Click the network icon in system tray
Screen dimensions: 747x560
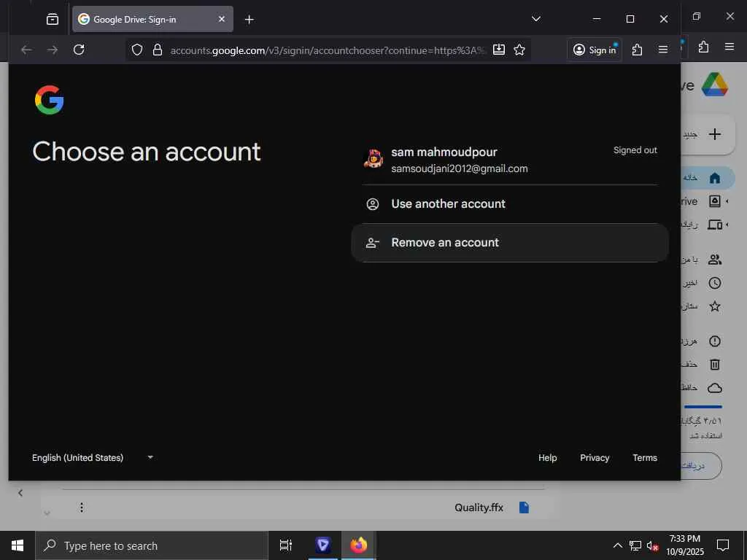pos(635,545)
